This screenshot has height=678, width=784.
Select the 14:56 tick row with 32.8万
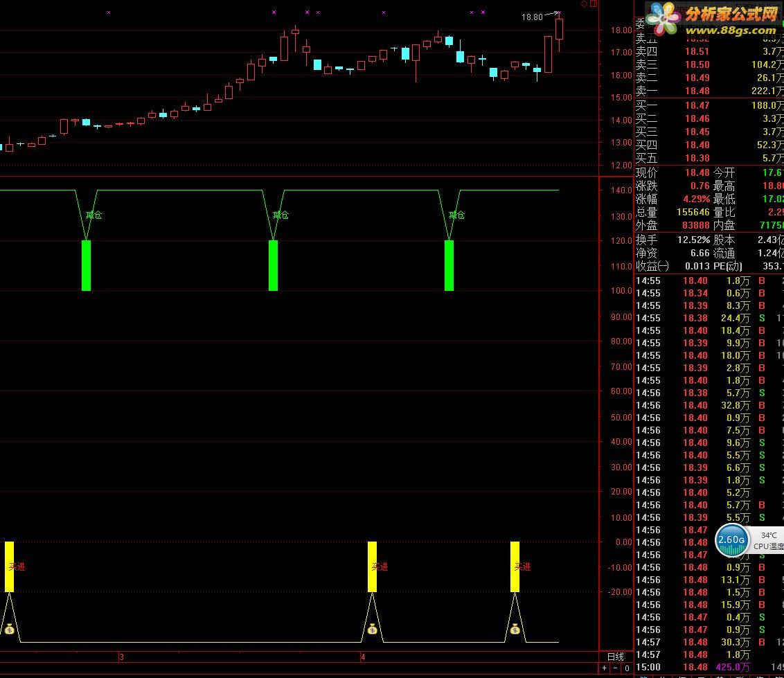coord(709,405)
